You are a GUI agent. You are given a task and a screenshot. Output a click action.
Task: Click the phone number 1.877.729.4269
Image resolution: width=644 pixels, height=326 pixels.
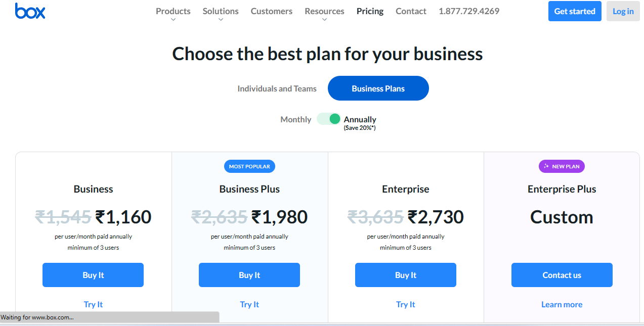point(469,11)
